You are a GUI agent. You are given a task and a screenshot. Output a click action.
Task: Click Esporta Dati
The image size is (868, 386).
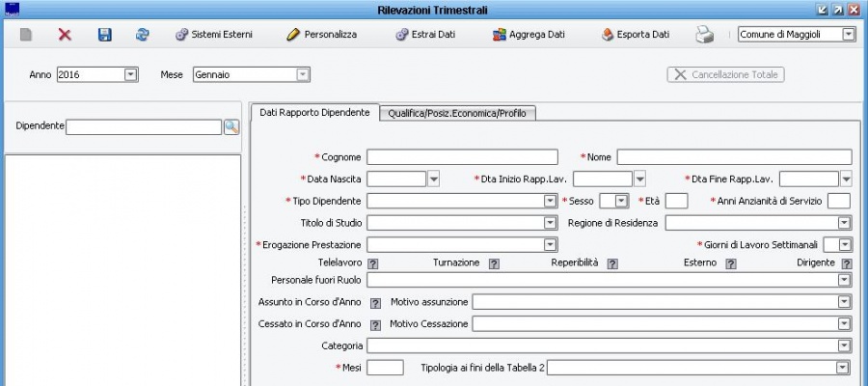point(636,35)
